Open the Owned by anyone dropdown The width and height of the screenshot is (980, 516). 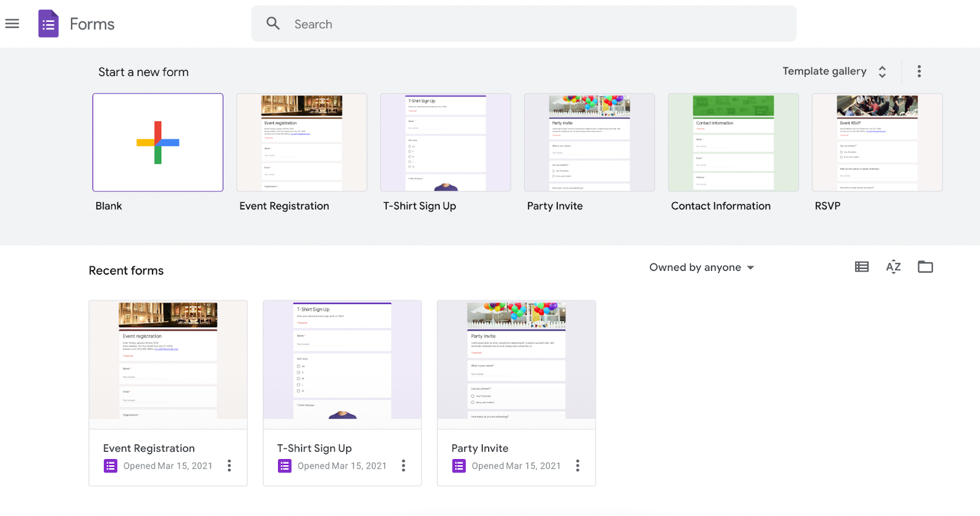pyautogui.click(x=702, y=267)
